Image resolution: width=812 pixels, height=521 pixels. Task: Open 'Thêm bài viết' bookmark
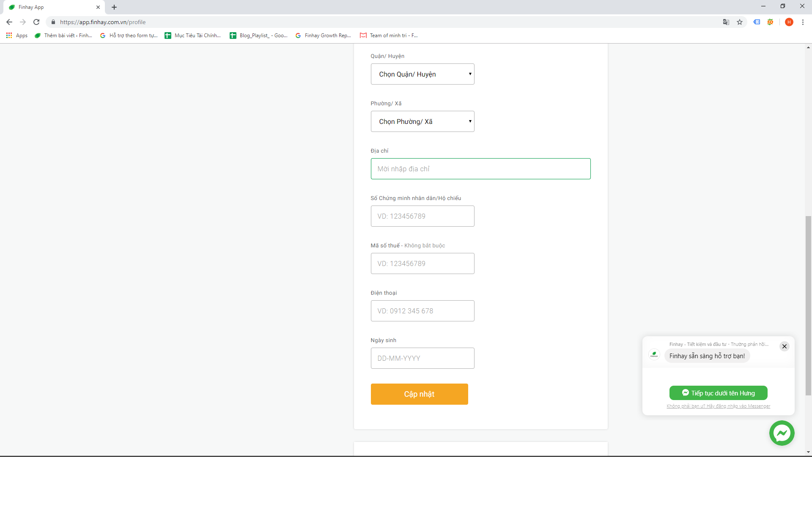point(63,36)
